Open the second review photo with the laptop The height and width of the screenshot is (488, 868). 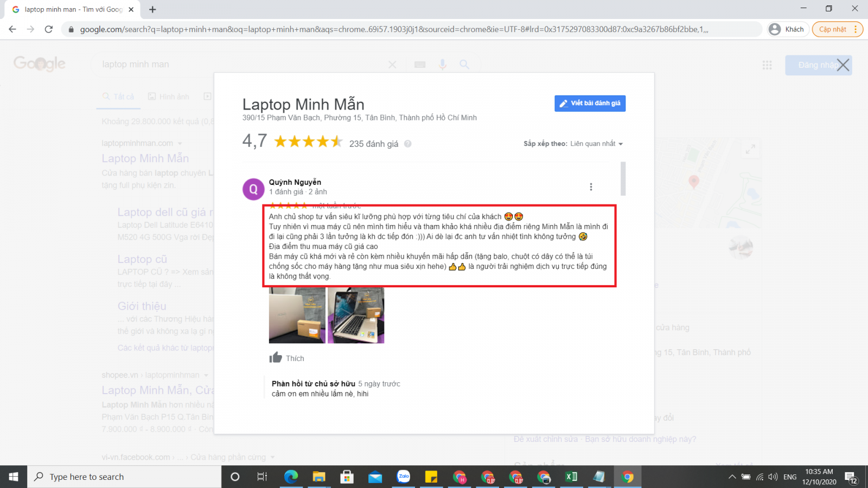tap(356, 315)
